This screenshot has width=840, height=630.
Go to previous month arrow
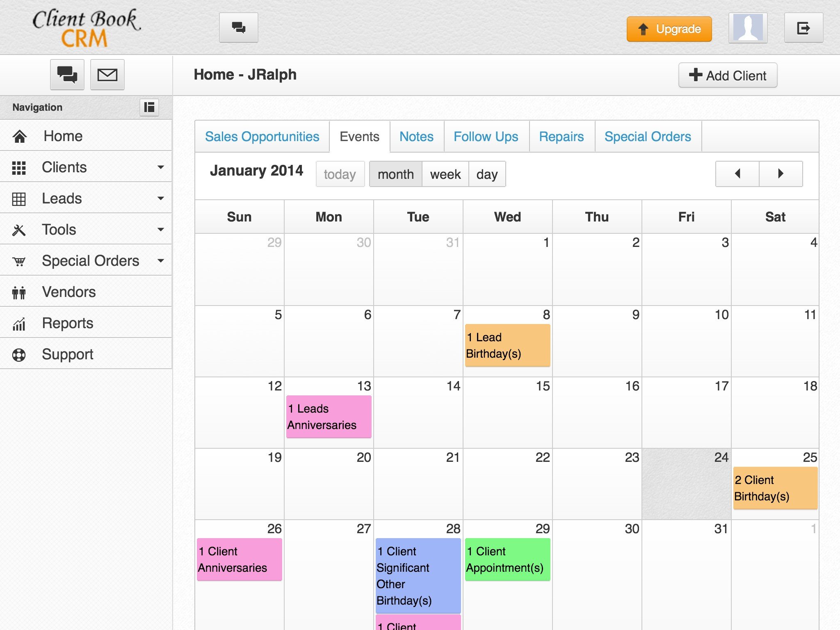pyautogui.click(x=737, y=174)
